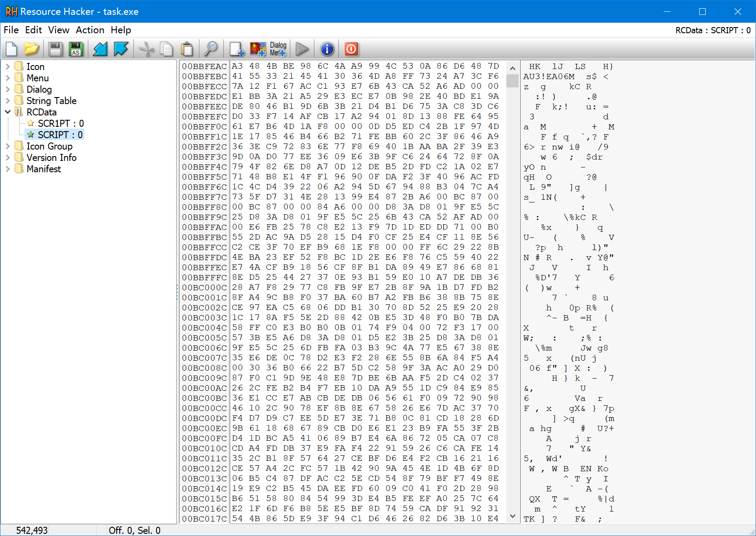Expand the Dialog tree folder
The height and width of the screenshot is (536, 756).
coord(7,89)
